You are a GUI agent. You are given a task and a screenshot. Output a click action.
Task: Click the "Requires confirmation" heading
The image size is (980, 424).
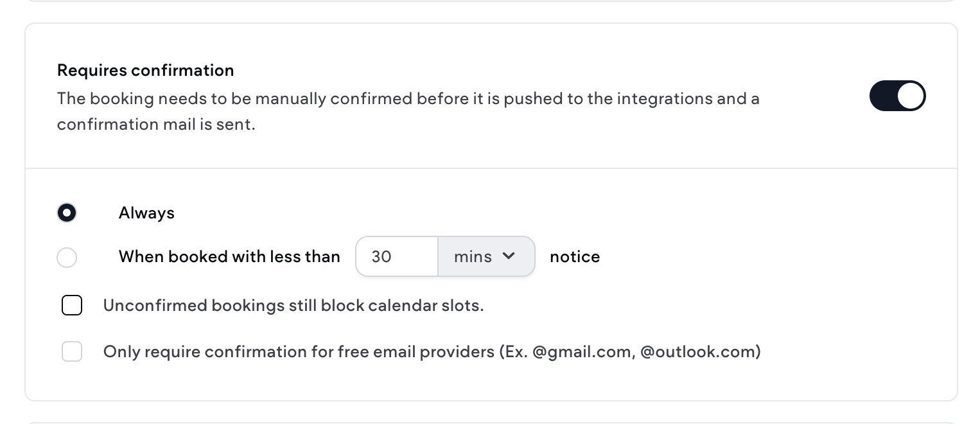pyautogui.click(x=145, y=70)
